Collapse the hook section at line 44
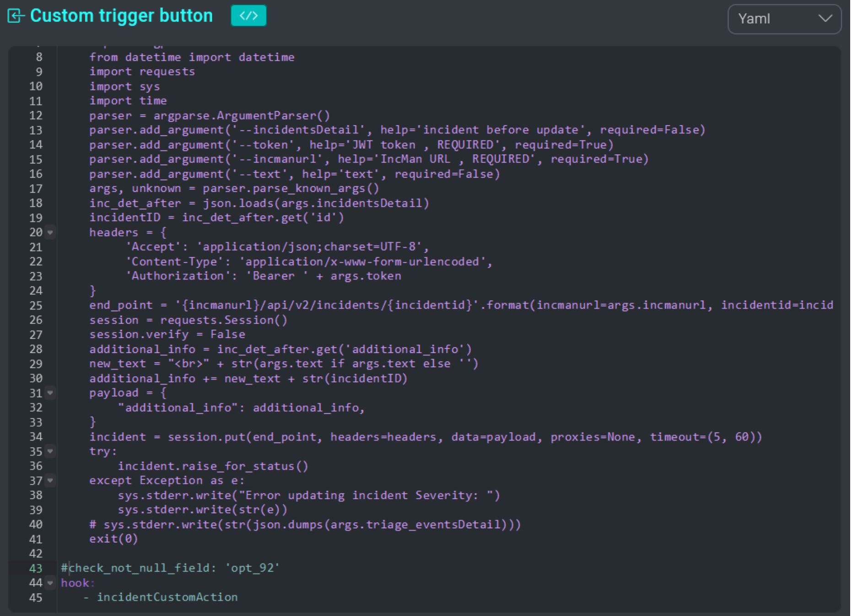The height and width of the screenshot is (616, 852). [50, 583]
